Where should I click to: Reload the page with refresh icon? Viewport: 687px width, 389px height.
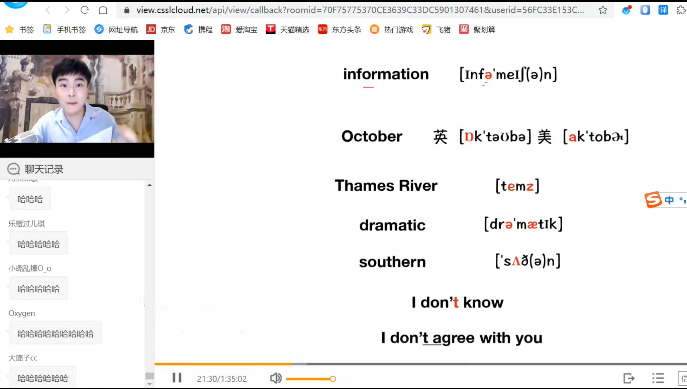pos(85,10)
